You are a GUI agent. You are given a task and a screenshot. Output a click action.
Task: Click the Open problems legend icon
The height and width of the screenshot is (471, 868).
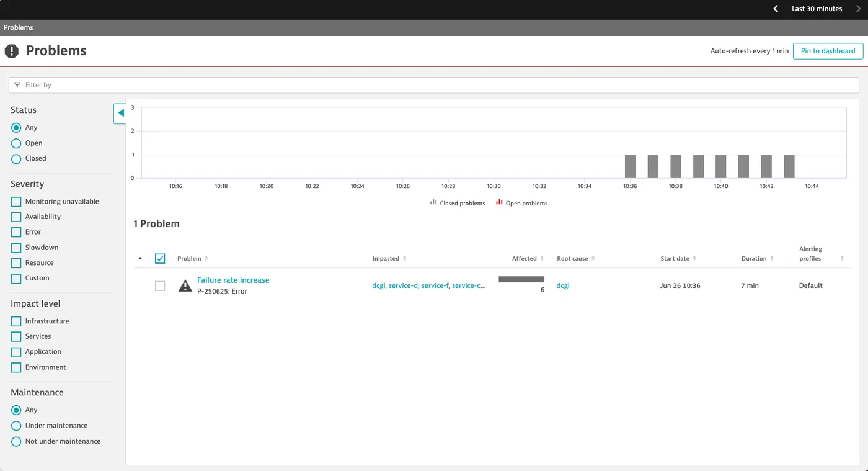(499, 202)
